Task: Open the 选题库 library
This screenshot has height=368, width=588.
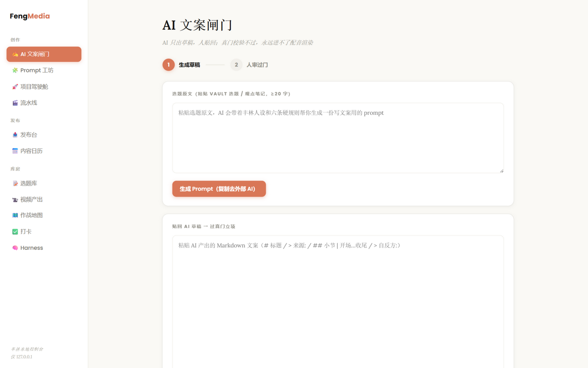Action: 44,184
